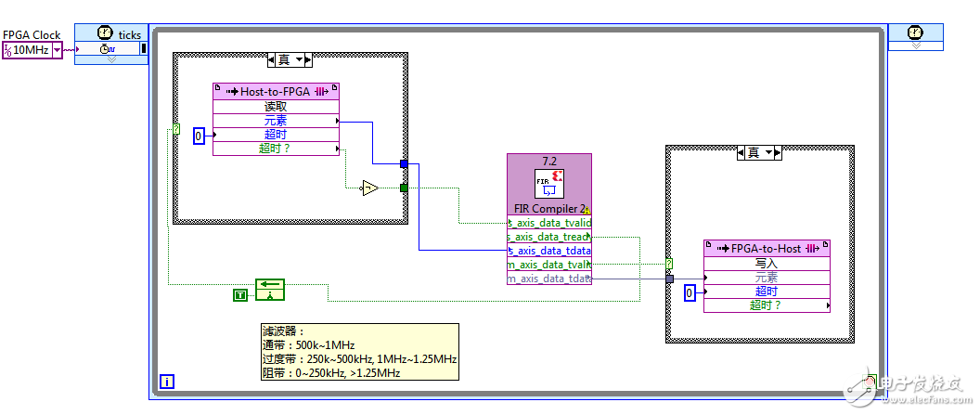Select the 读取 method on Host-to-FPGA node
Image resolution: width=980 pixels, height=415 pixels.
click(x=276, y=107)
